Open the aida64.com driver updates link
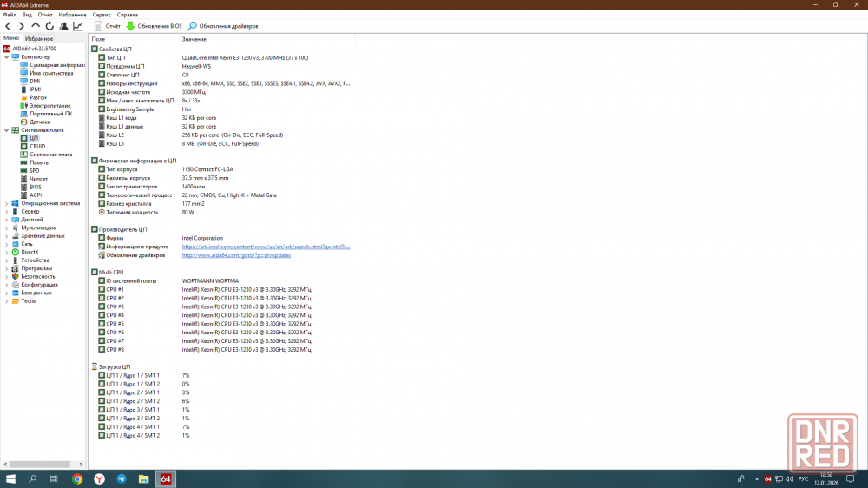 [x=236, y=255]
